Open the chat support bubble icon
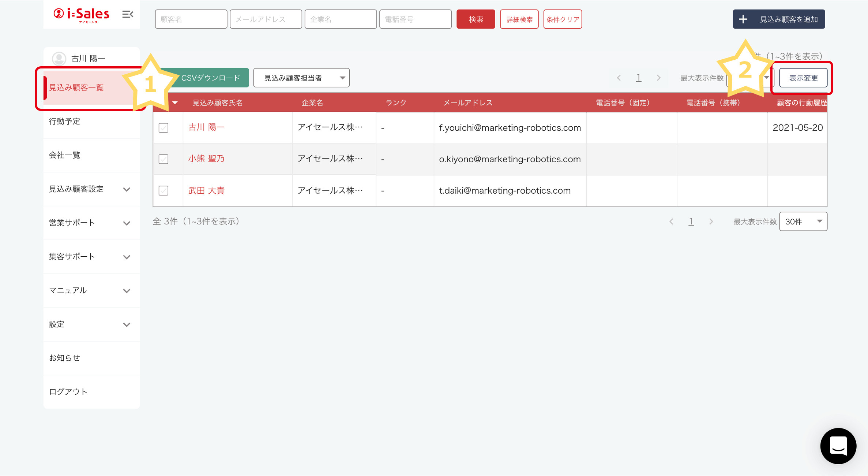868x476 pixels. [838, 446]
